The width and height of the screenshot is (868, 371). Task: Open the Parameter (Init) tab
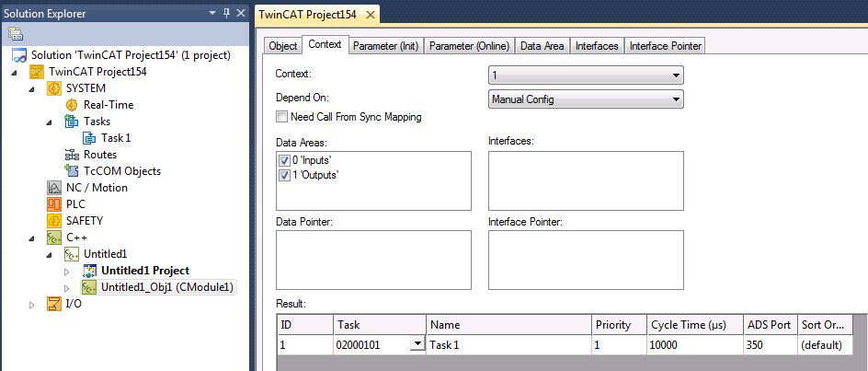[x=386, y=46]
